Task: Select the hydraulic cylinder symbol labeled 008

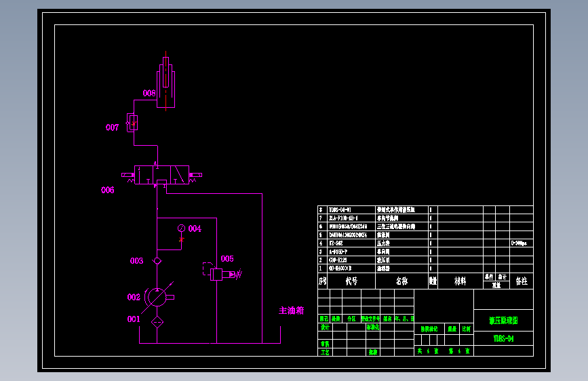Action: tap(165, 82)
